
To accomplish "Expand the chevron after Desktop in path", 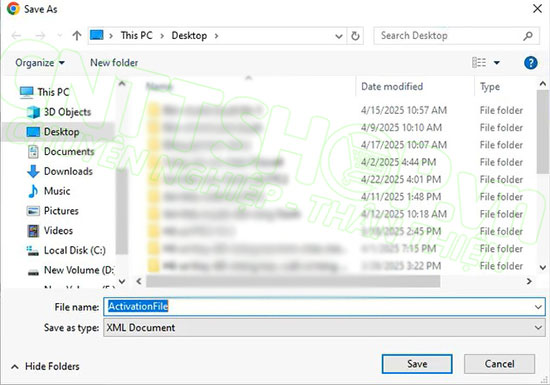I will pos(216,36).
